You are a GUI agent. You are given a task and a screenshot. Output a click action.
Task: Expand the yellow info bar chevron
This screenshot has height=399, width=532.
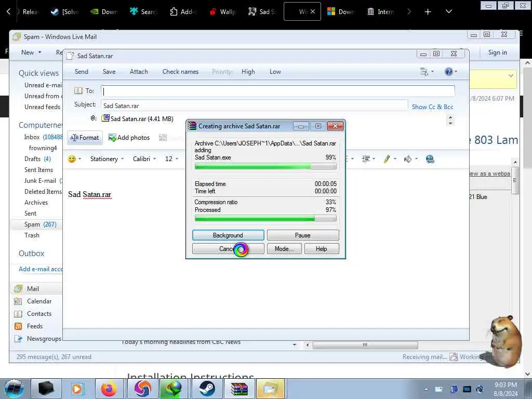coord(511,76)
